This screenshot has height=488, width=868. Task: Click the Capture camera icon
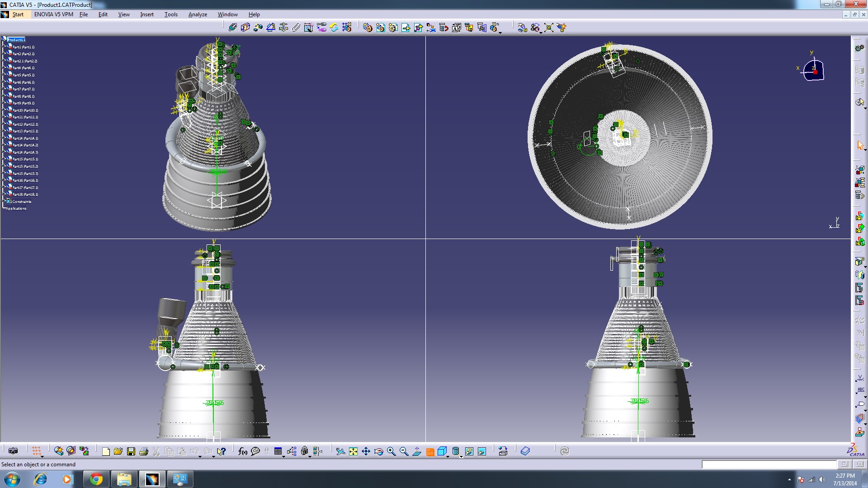[14, 451]
